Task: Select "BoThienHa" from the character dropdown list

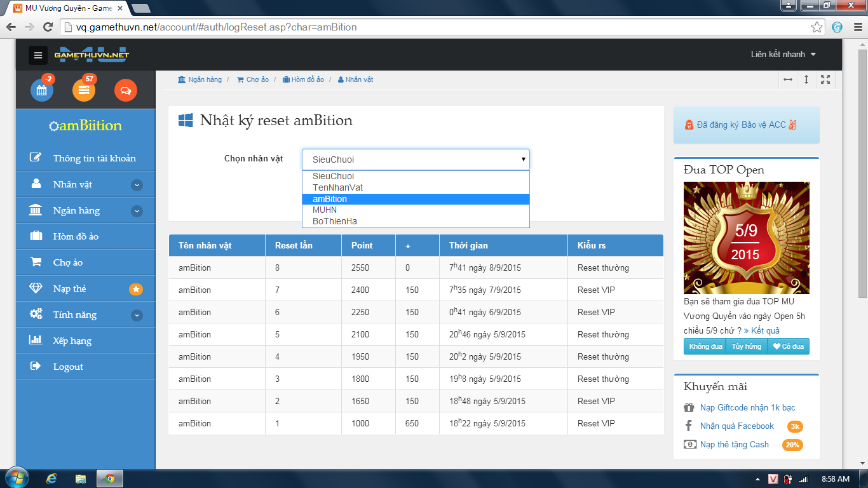Action: (334, 221)
